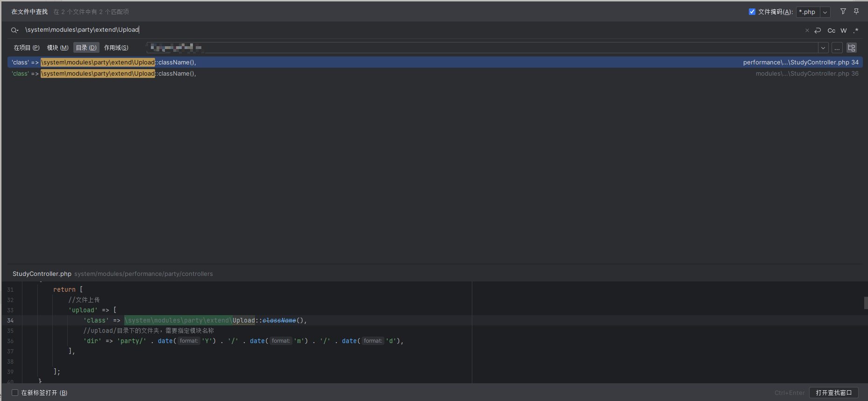Toggle the W whole words option

(843, 30)
